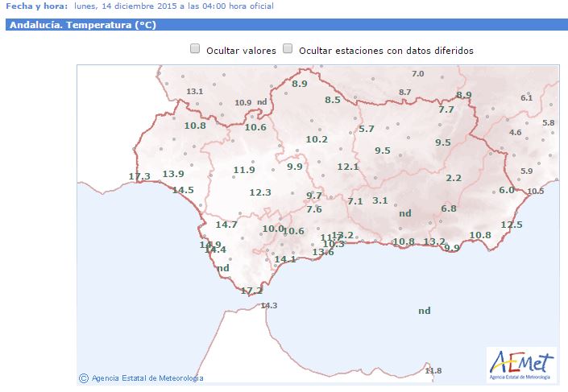
Task: Select the station showing 17.3 on the map
Action: [x=139, y=176]
